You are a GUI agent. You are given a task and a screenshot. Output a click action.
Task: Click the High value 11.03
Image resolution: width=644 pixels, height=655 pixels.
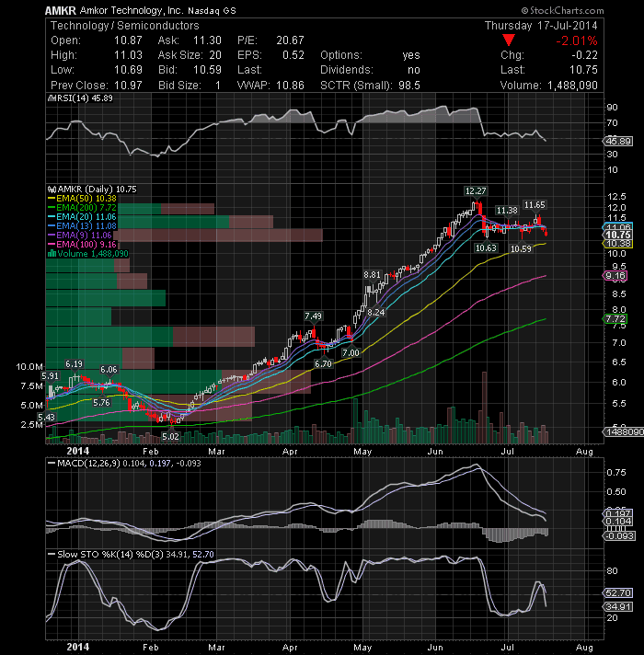[128, 55]
